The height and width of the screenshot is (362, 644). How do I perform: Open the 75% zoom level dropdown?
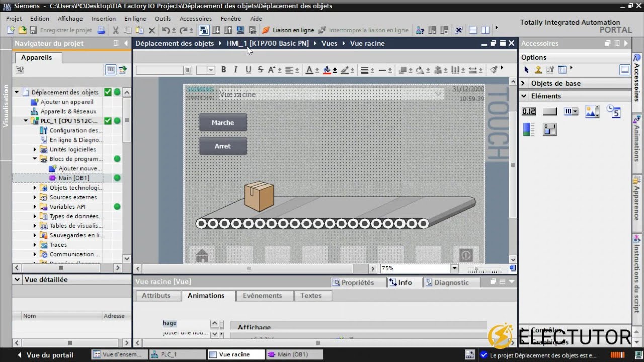[x=454, y=268]
